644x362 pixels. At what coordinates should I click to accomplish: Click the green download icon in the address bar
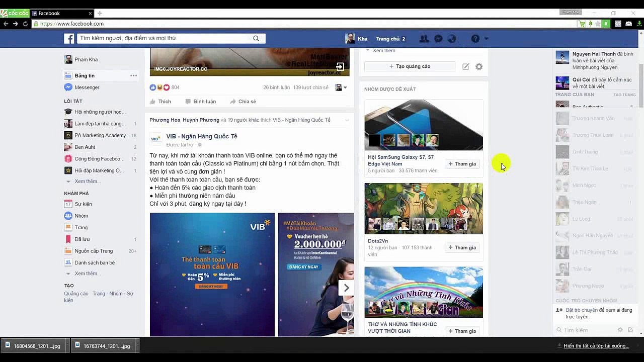(x=606, y=24)
